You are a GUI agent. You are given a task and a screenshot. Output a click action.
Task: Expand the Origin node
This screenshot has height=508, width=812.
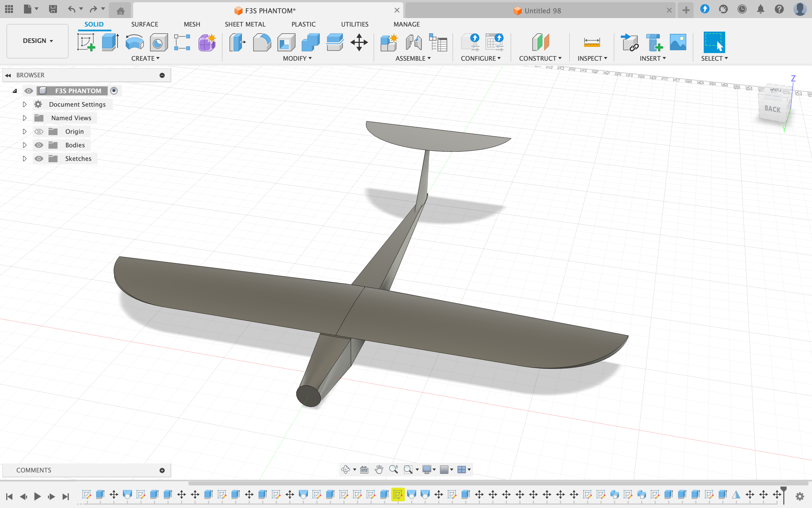25,131
